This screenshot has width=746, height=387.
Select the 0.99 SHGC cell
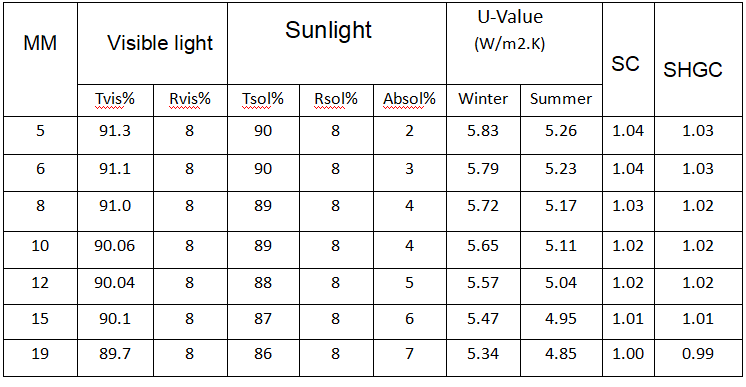698,358
